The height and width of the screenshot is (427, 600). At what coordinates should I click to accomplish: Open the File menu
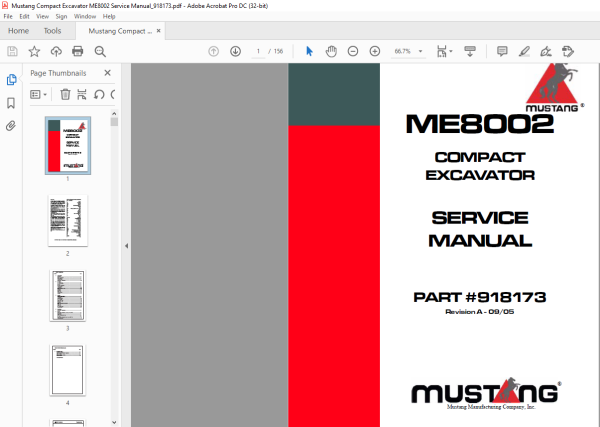click(x=8, y=16)
